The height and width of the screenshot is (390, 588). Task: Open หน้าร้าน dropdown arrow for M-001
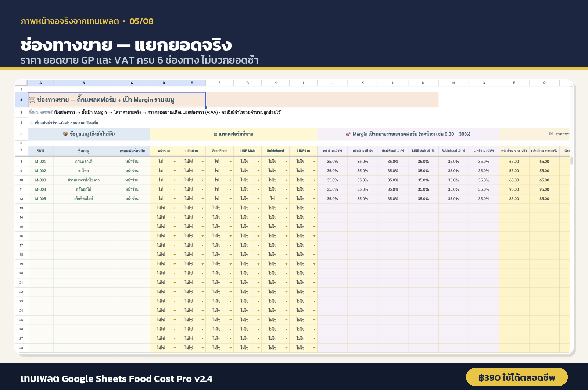coord(175,162)
